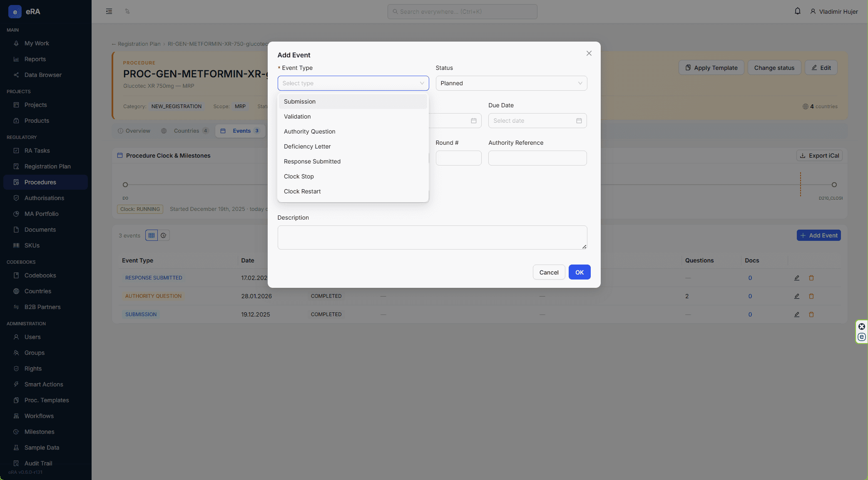Delete the Response Submitted event row
This screenshot has height=480, width=868.
pos(811,278)
